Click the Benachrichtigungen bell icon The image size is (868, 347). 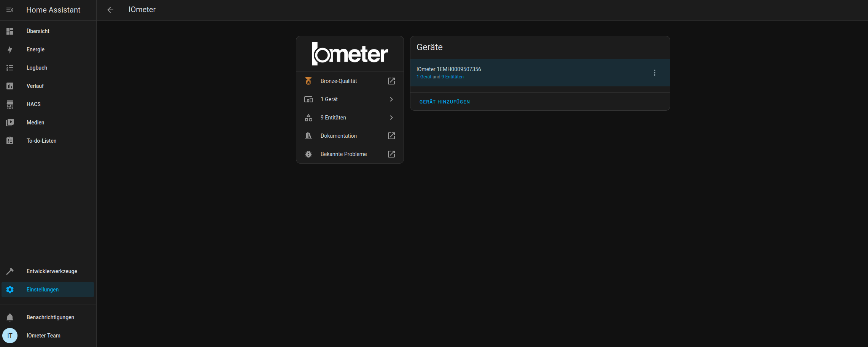[10, 317]
